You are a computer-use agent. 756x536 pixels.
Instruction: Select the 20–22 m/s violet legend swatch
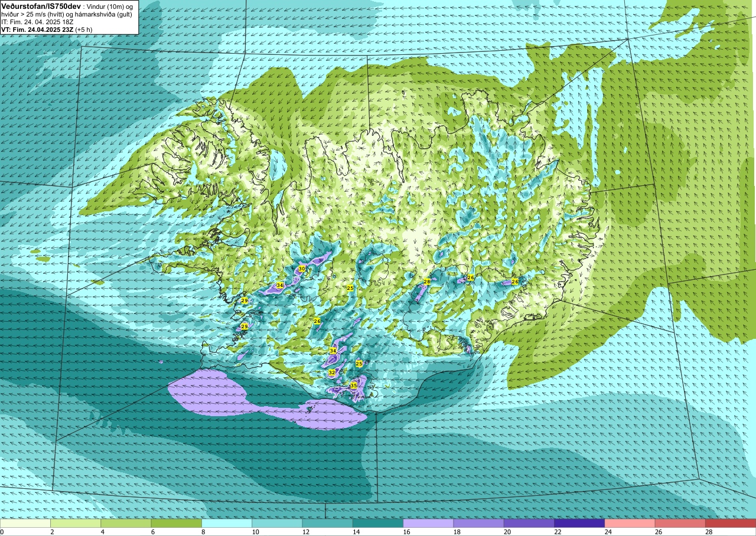click(529, 523)
